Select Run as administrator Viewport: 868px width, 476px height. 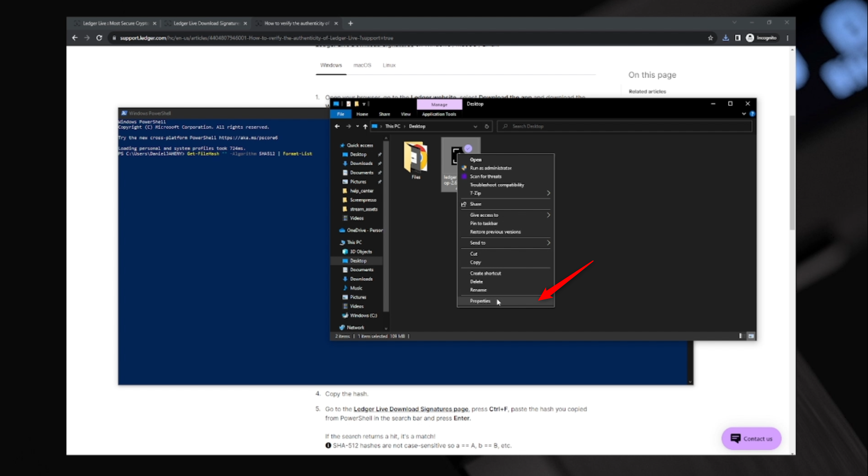(491, 168)
